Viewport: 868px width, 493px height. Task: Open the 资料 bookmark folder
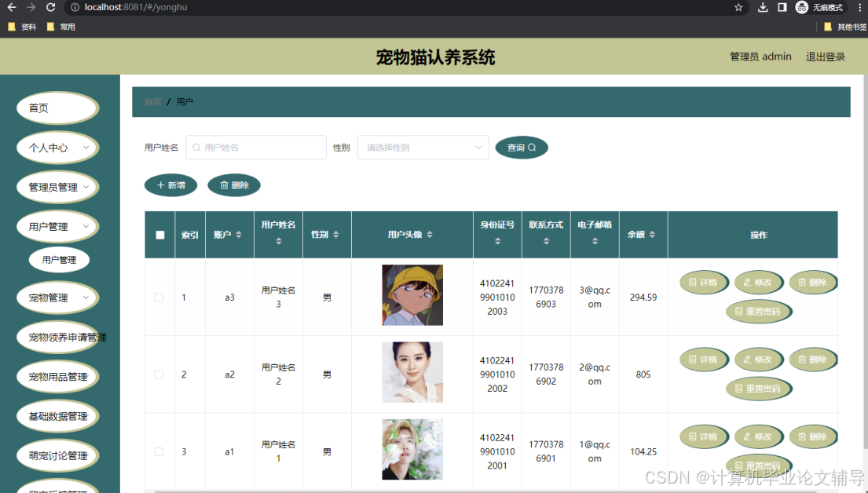click(x=22, y=27)
